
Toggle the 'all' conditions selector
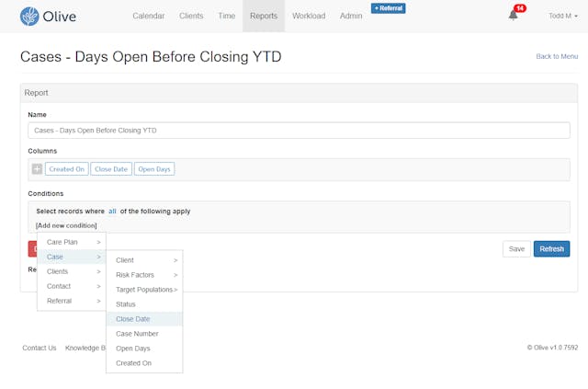click(112, 212)
